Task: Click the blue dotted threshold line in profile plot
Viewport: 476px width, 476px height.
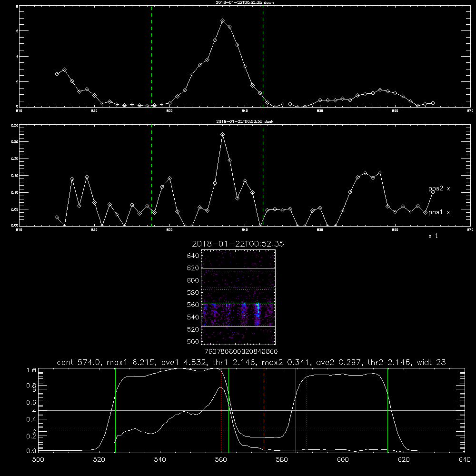Action: click(x=251, y=430)
